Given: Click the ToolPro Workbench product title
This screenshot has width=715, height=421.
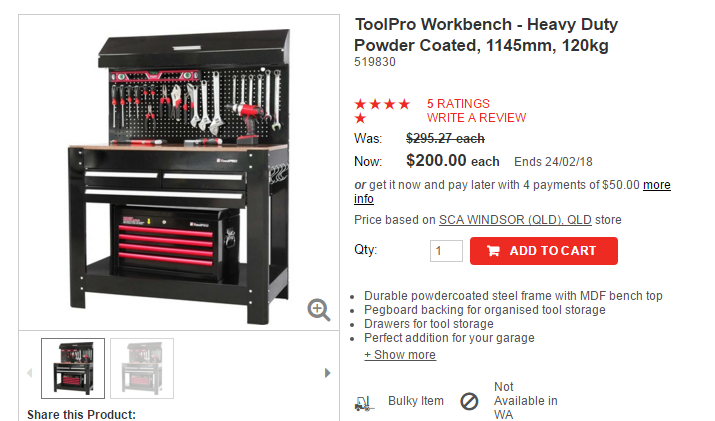Looking at the screenshot, I should [x=486, y=35].
